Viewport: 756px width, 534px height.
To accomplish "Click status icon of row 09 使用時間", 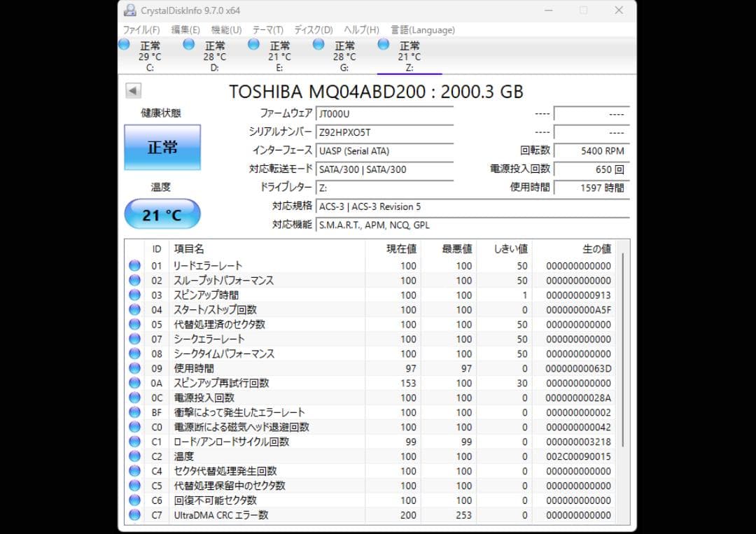I will (134, 368).
